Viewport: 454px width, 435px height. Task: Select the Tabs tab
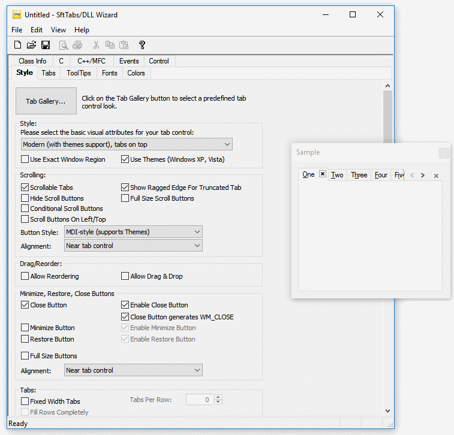coord(49,73)
